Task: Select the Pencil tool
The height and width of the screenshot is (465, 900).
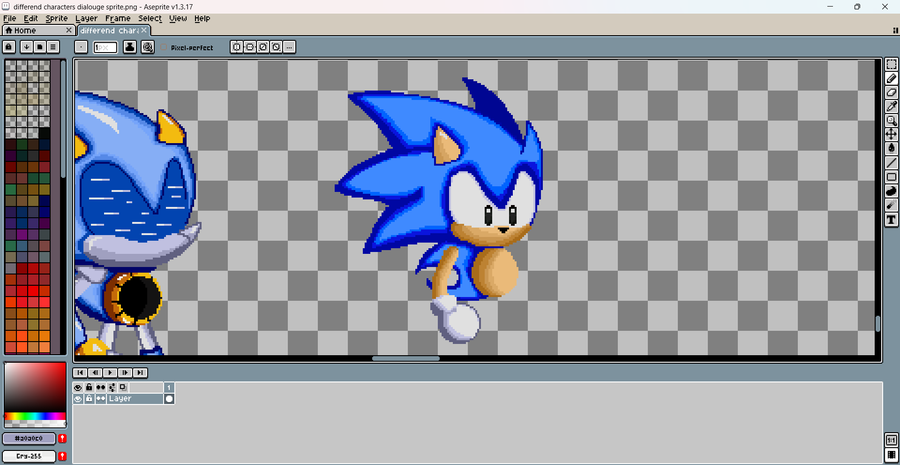Action: [891, 79]
